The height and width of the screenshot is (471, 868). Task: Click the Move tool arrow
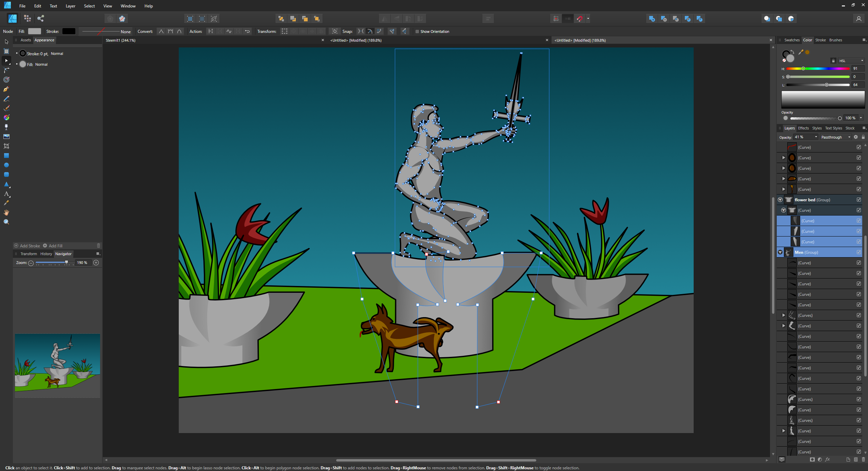[6, 42]
